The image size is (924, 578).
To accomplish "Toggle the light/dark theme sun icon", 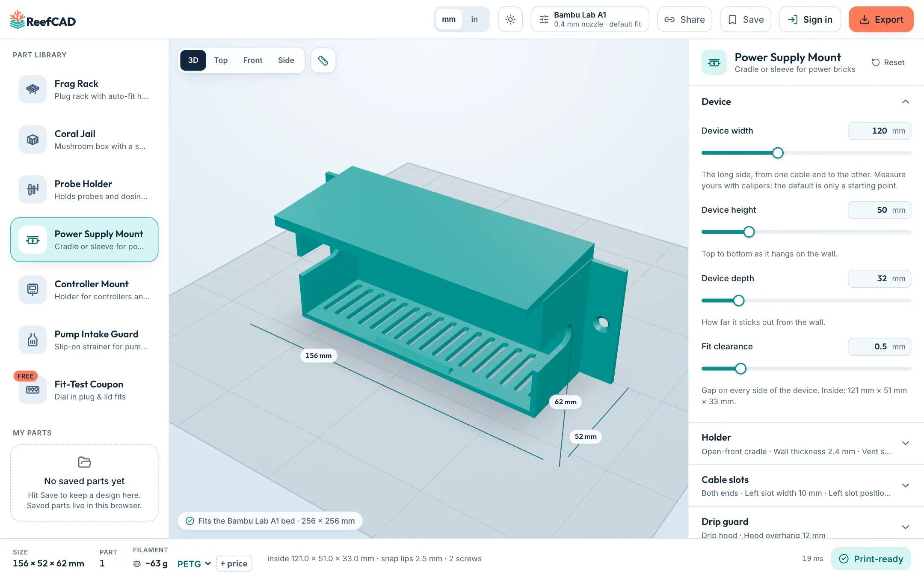I will (510, 19).
